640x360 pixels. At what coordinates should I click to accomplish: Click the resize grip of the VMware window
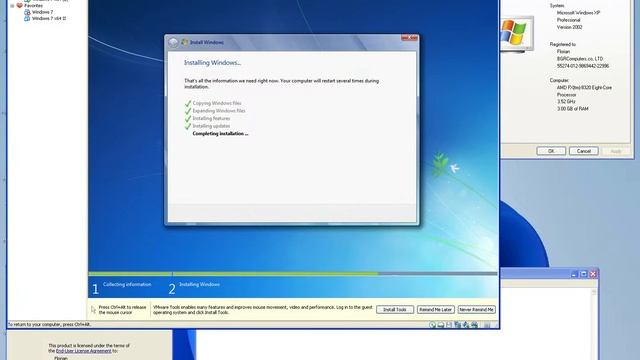496,325
